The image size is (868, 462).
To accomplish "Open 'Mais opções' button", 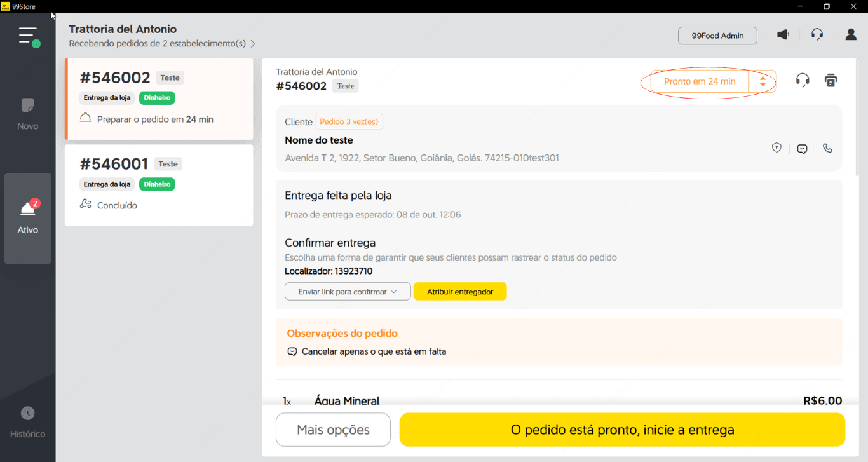I will click(x=333, y=430).
